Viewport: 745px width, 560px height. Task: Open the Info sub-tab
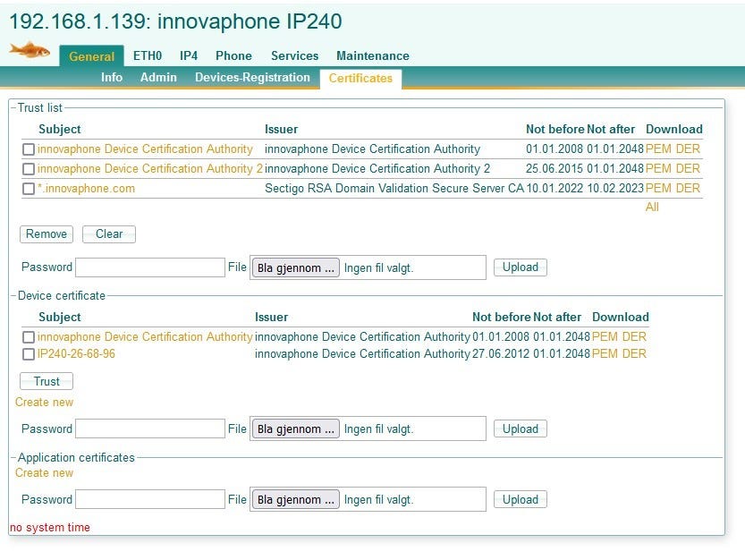(x=112, y=77)
